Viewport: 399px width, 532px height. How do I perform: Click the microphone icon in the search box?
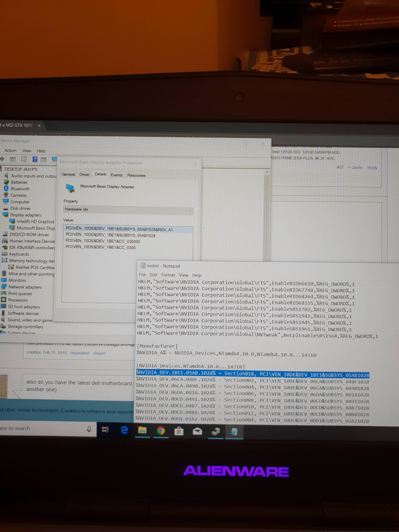89,429
